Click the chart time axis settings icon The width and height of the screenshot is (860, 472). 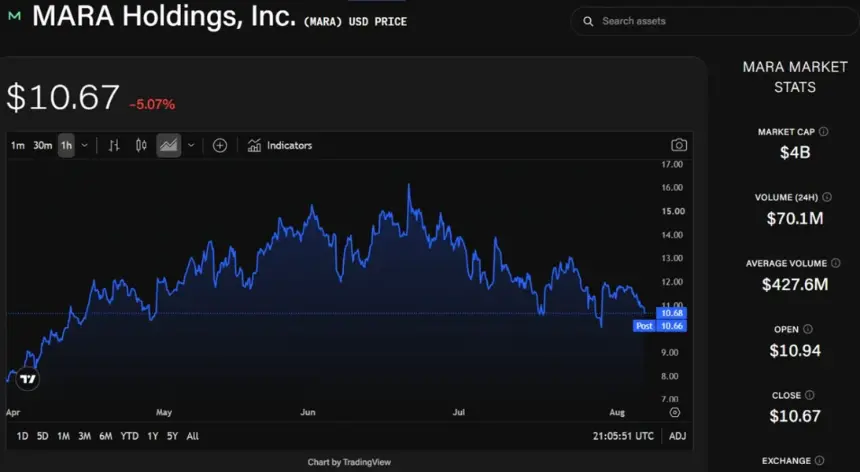[675, 412]
